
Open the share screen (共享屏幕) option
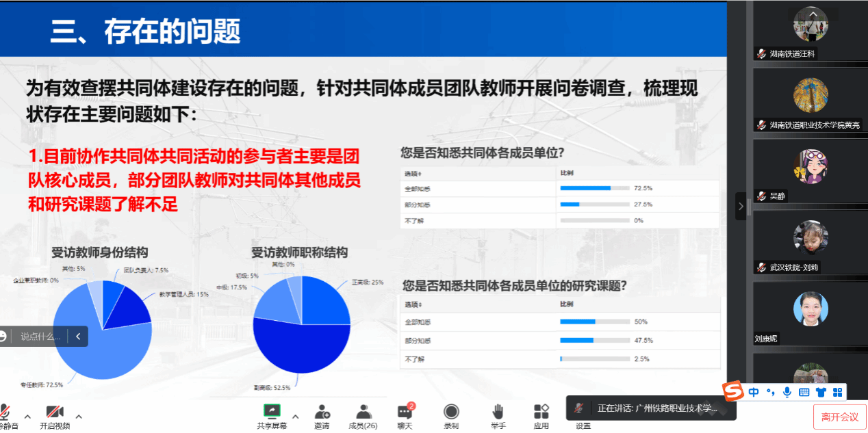[272, 415]
